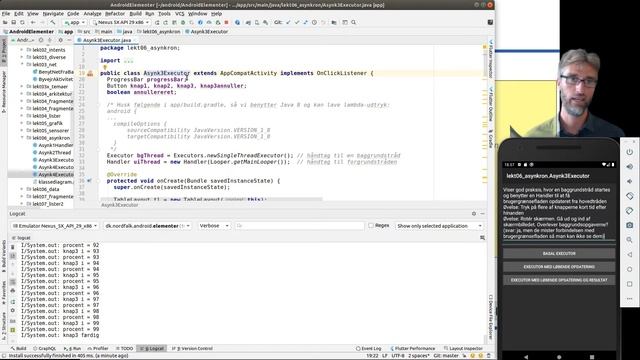Collapse the lekt06_asynkron folder
Viewport: 640px width, 360px height.
(x=22, y=138)
